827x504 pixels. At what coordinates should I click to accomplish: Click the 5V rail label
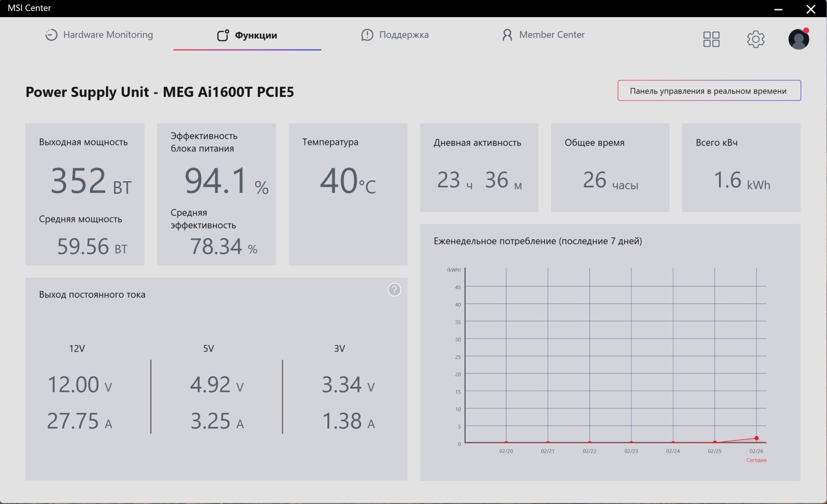208,349
